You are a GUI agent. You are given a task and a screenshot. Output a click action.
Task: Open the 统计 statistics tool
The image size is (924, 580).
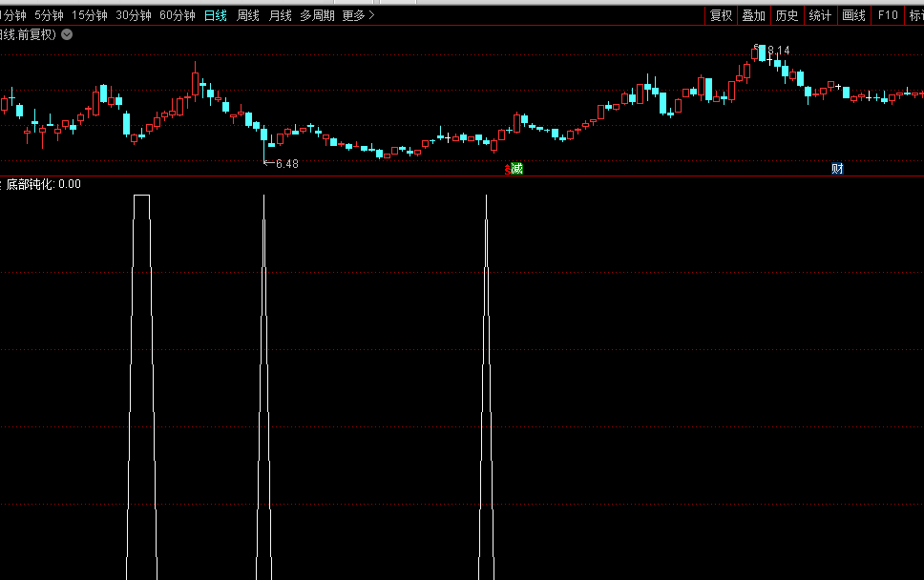(820, 15)
